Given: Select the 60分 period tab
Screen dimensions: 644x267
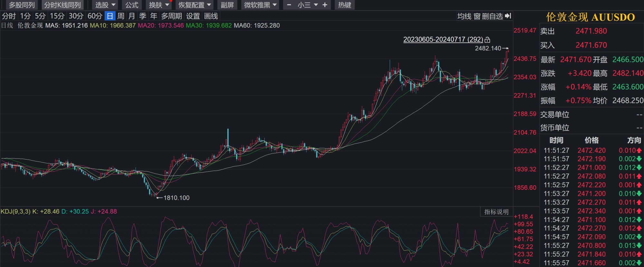Looking at the screenshot, I should pos(95,16).
